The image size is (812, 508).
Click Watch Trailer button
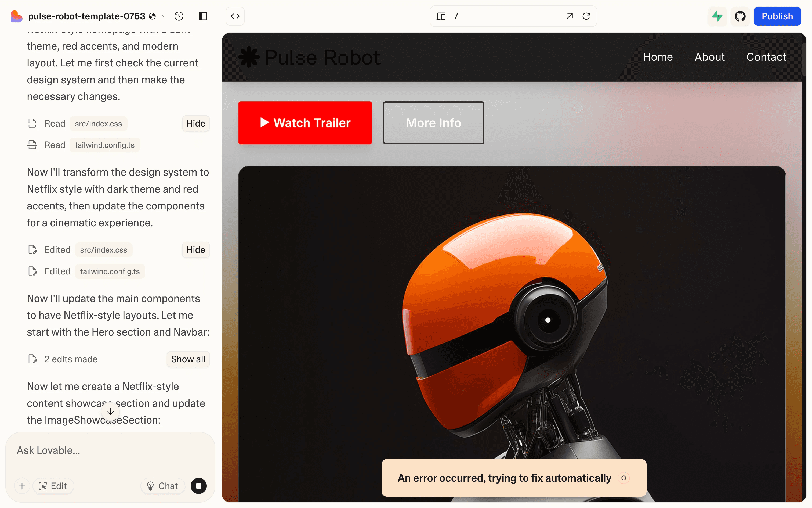305,123
